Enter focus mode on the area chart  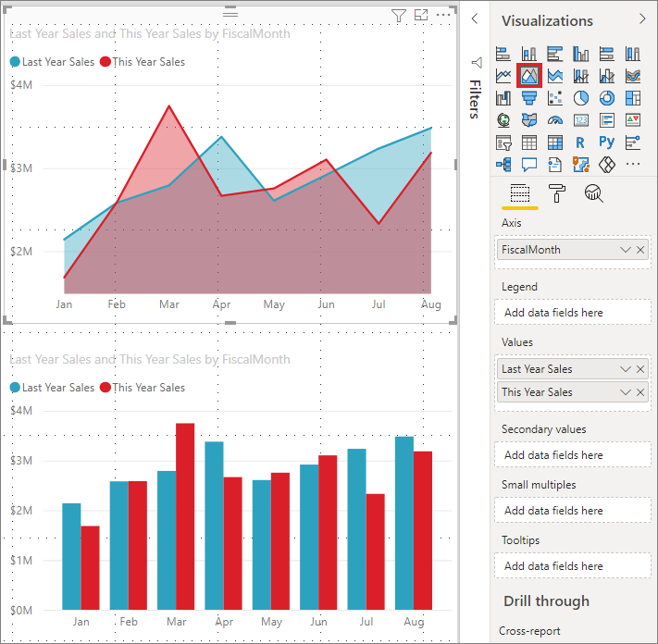coord(421,15)
